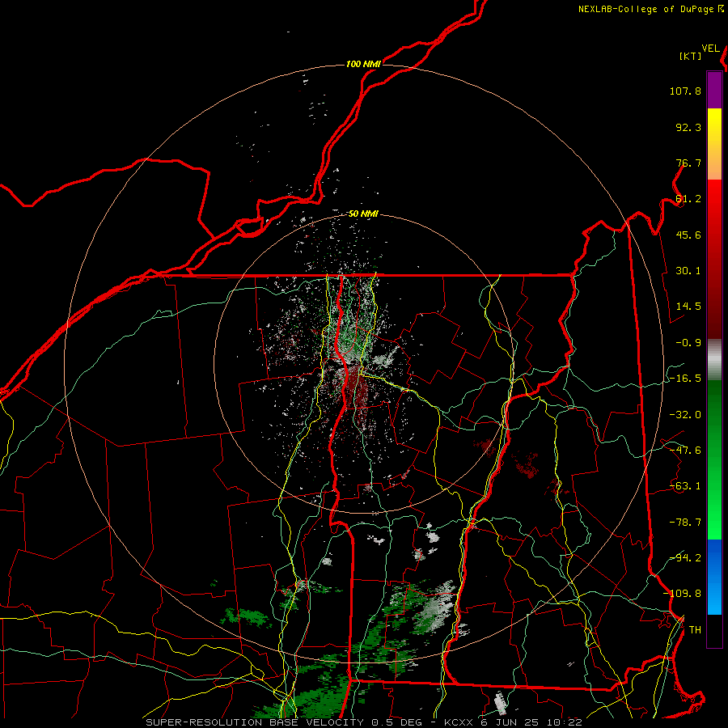Viewport: 728px width, 728px height.
Task: Click the purple segment of the color bar
Action: pyautogui.click(x=714, y=90)
